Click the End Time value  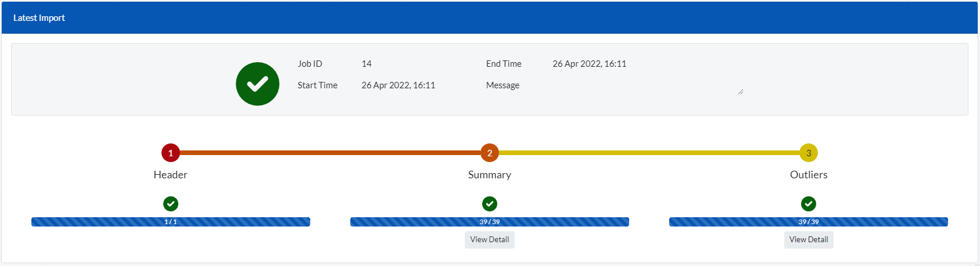click(x=589, y=64)
